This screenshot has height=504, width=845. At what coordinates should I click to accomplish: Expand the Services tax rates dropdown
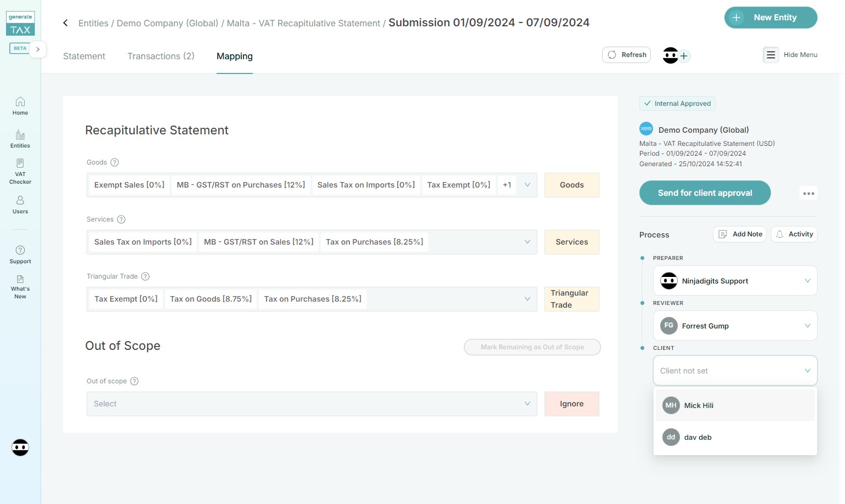point(527,242)
